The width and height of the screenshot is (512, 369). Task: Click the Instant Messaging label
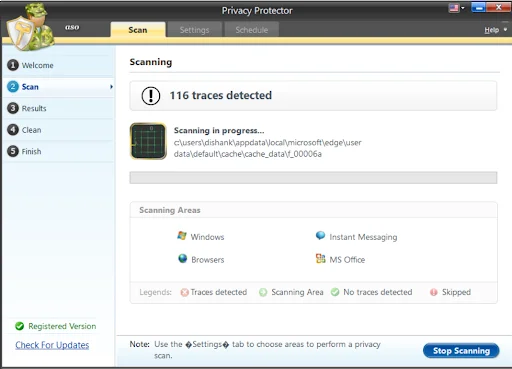(363, 237)
